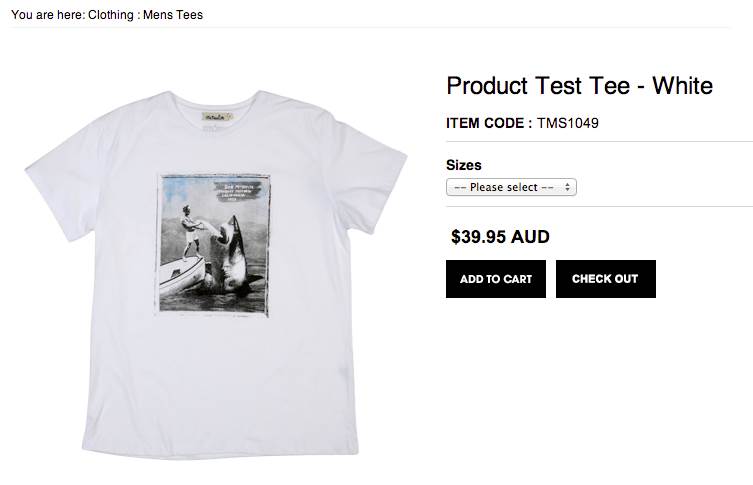Click the $39.95 AUD price
Screen dimensions: 753x485
coord(500,237)
